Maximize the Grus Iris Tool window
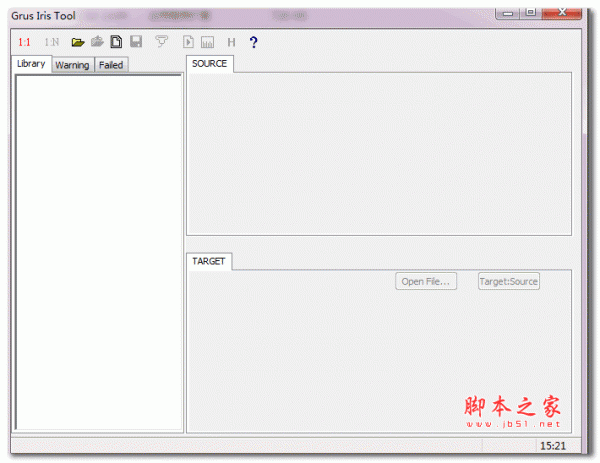Image resolution: width=600 pixels, height=463 pixels. click(530, 13)
